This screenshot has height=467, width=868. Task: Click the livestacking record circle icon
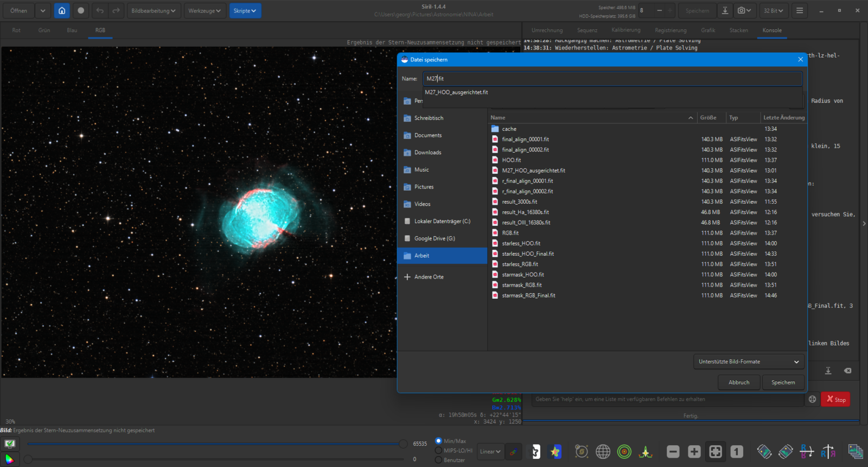(x=81, y=10)
